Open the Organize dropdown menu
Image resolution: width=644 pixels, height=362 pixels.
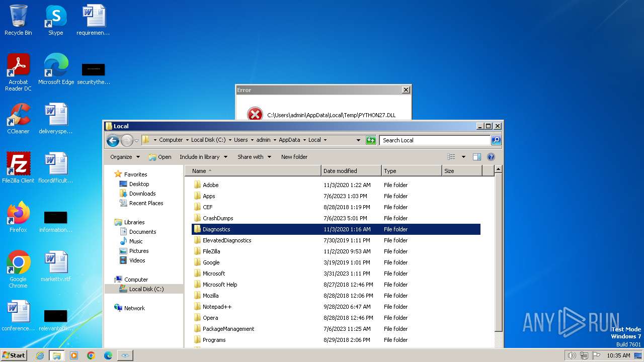(x=125, y=157)
